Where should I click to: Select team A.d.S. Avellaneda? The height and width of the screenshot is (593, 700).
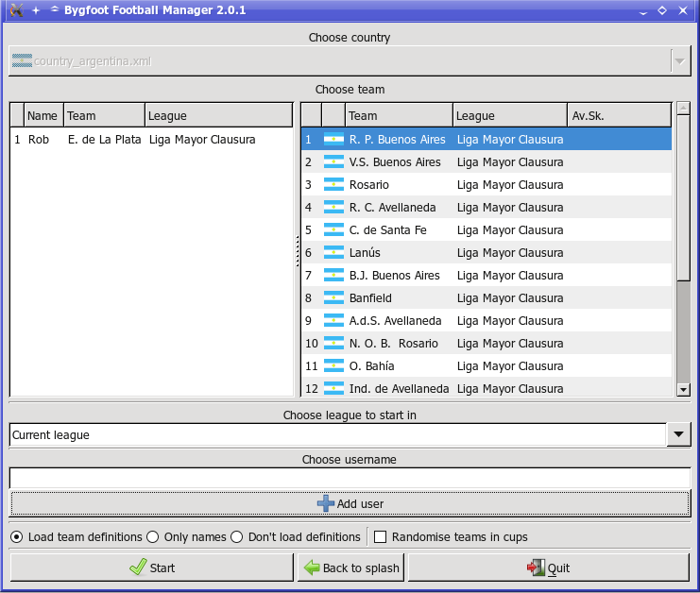click(x=487, y=321)
